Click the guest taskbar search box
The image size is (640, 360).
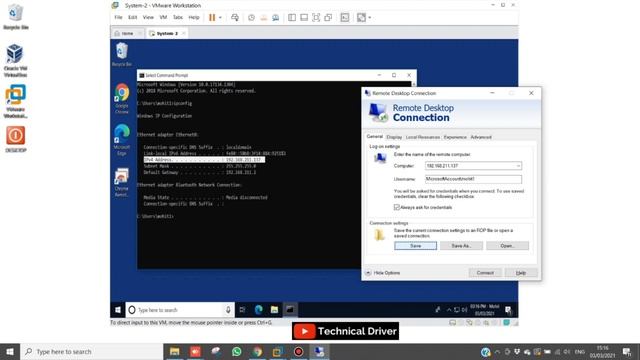(x=179, y=310)
